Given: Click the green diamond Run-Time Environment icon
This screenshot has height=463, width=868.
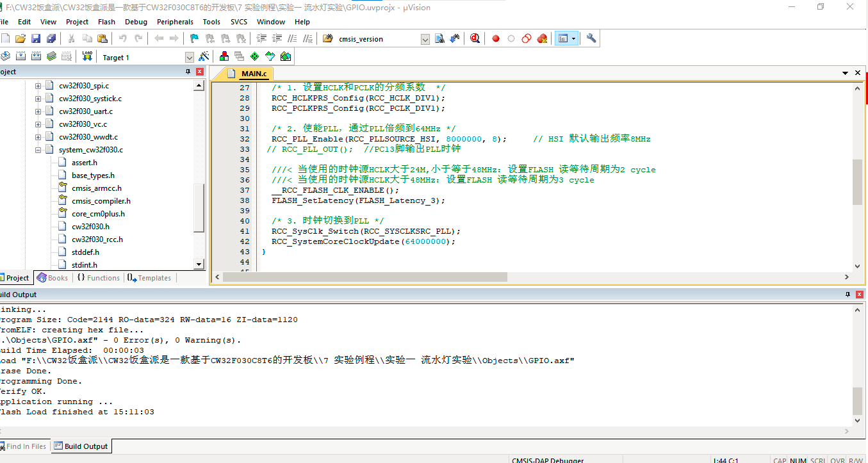Looking at the screenshot, I should (x=254, y=56).
